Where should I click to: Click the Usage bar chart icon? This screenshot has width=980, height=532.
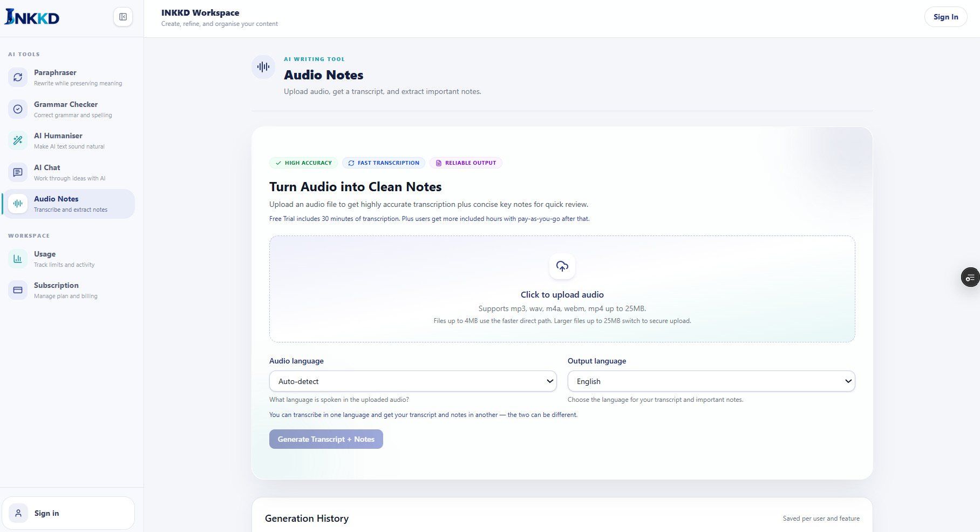[18, 259]
